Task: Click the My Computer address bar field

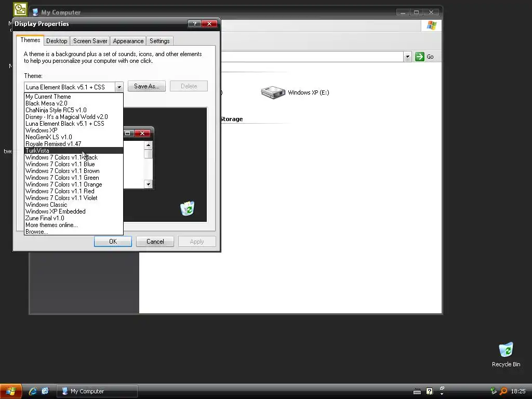Action: point(312,57)
